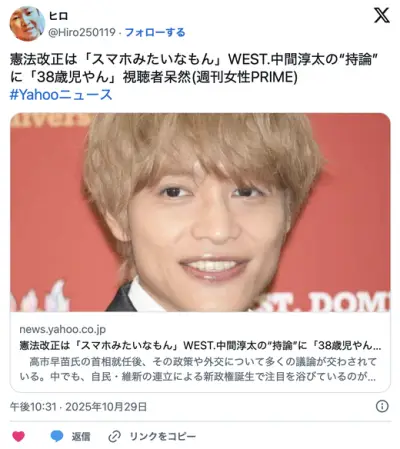Viewport: 400px width, 449px height.
Task: Click the second tweet line mentioning 週刊女性PRIME
Action: pyautogui.click(x=154, y=77)
